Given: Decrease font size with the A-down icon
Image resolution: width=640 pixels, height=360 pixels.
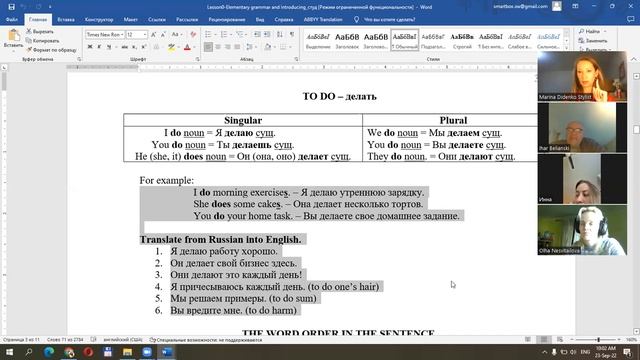Looking at the screenshot, I should (x=163, y=35).
